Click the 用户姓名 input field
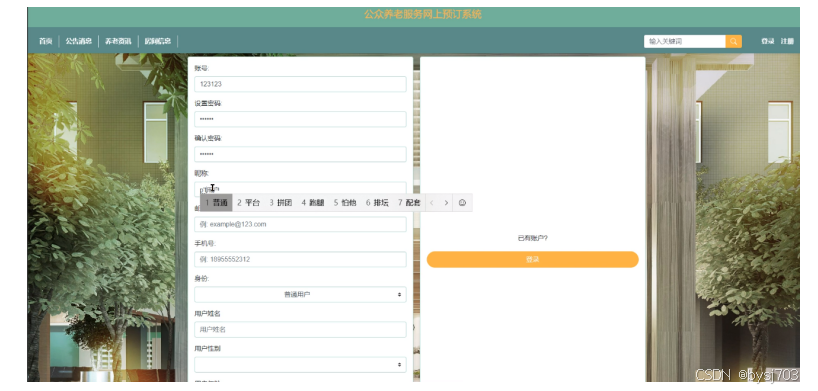The width and height of the screenshot is (818, 391). tap(300, 329)
